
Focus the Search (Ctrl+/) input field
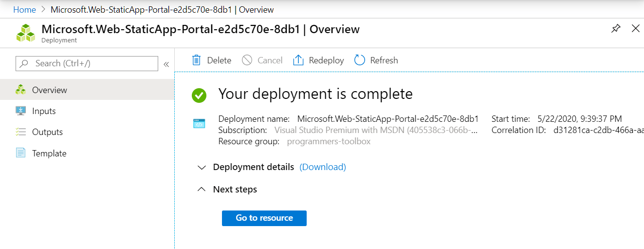(x=87, y=63)
